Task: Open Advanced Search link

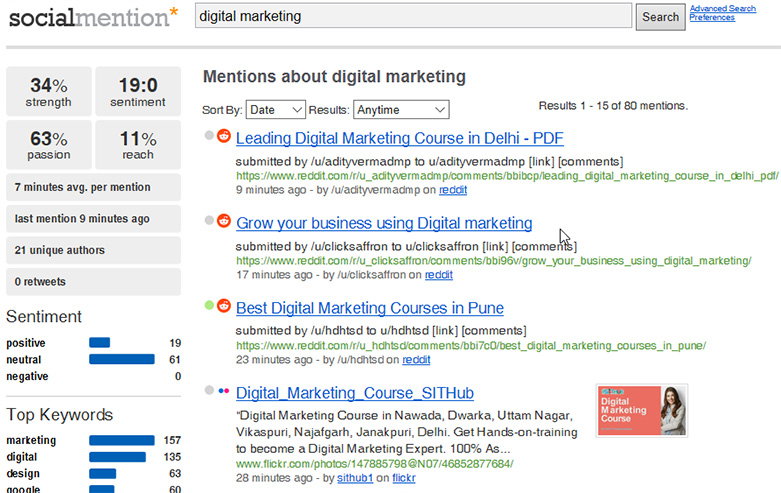Action: click(x=723, y=8)
